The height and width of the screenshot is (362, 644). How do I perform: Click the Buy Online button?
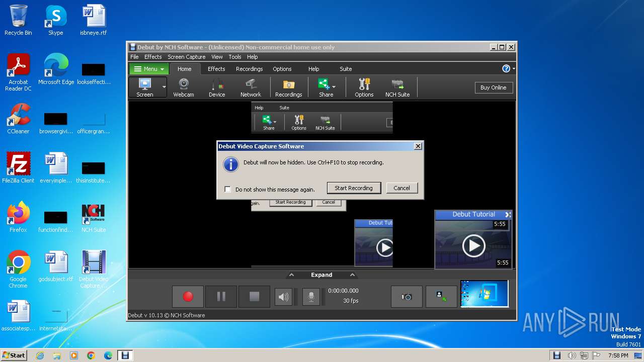click(x=494, y=87)
